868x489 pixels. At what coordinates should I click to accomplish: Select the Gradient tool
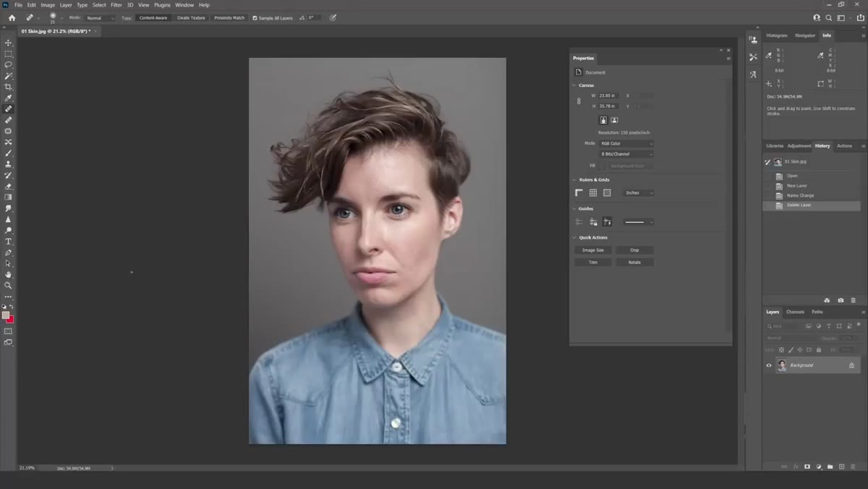coord(9,197)
